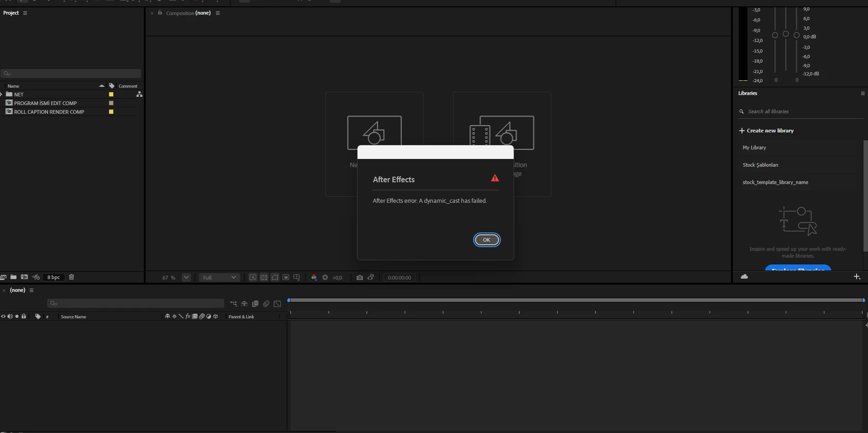Click Create new library
Image resolution: width=868 pixels, height=433 pixels.
point(767,131)
